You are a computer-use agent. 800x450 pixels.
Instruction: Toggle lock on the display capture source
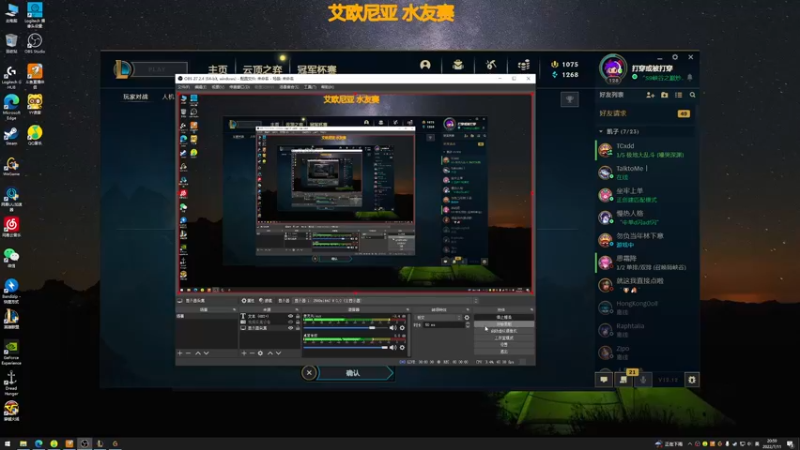298,328
